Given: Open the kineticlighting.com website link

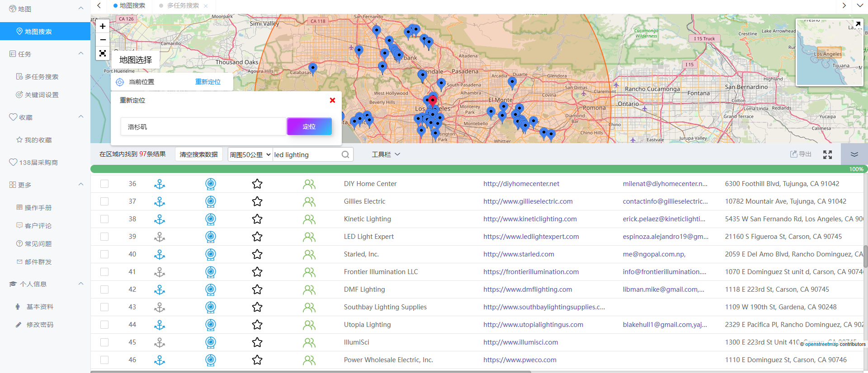Looking at the screenshot, I should [530, 219].
